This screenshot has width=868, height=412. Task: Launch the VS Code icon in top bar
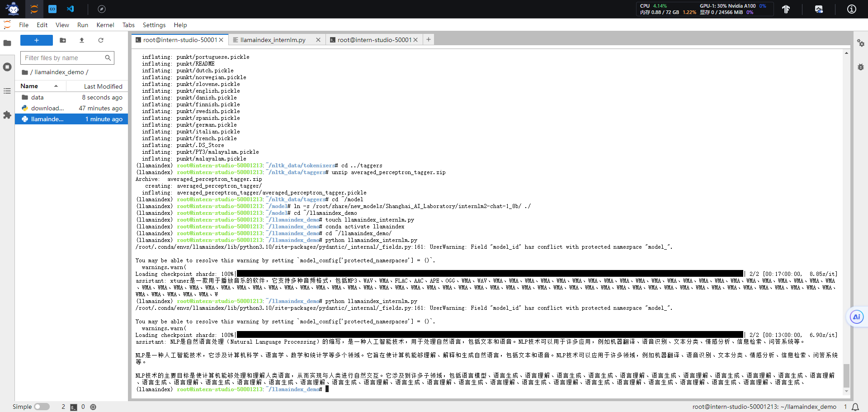(x=70, y=9)
